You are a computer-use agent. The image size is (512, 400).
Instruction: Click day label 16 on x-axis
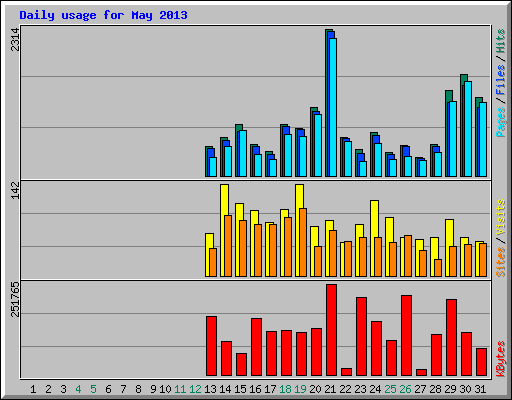pyautogui.click(x=255, y=389)
